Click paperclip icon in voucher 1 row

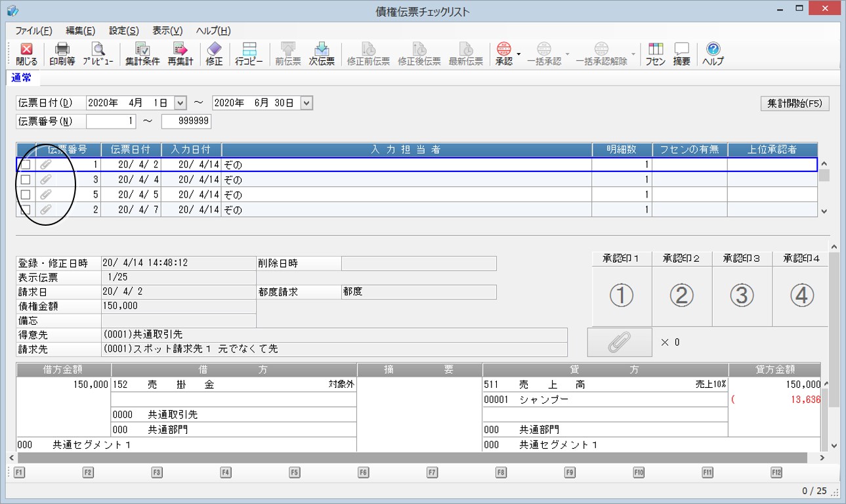[x=45, y=165]
